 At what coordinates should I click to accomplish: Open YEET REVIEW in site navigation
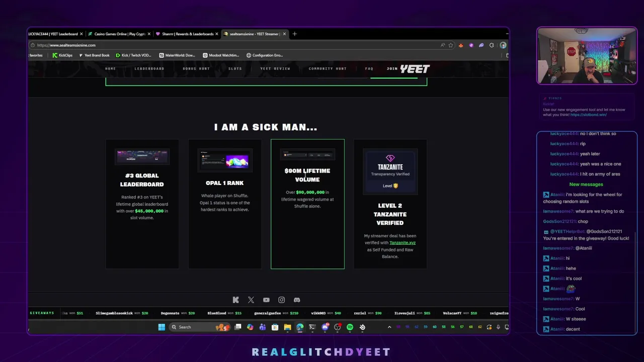point(275,68)
